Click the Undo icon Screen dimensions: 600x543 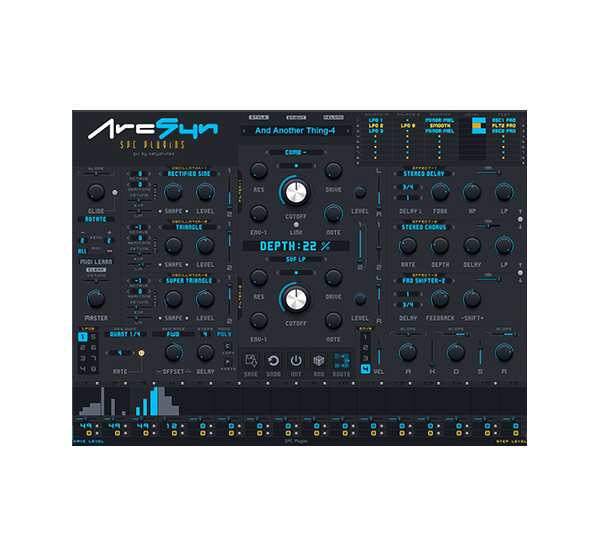click(x=273, y=361)
